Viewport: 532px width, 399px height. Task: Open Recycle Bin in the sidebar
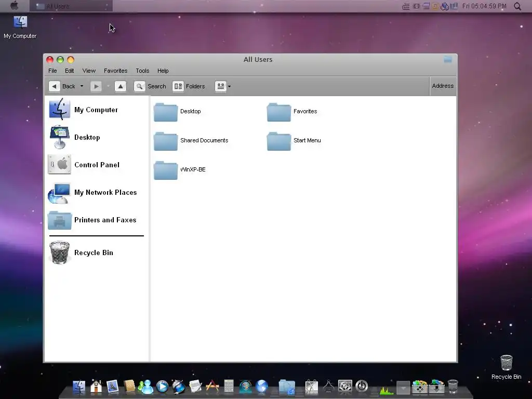tap(81, 252)
